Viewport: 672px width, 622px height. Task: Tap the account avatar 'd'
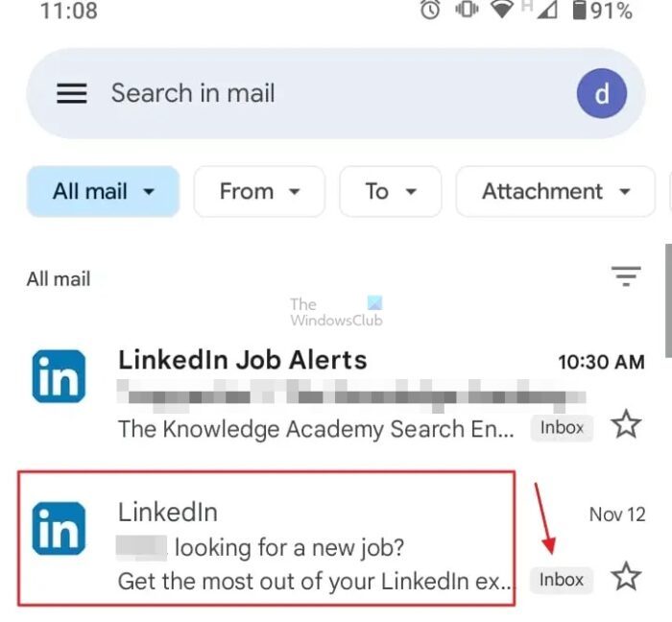(602, 93)
